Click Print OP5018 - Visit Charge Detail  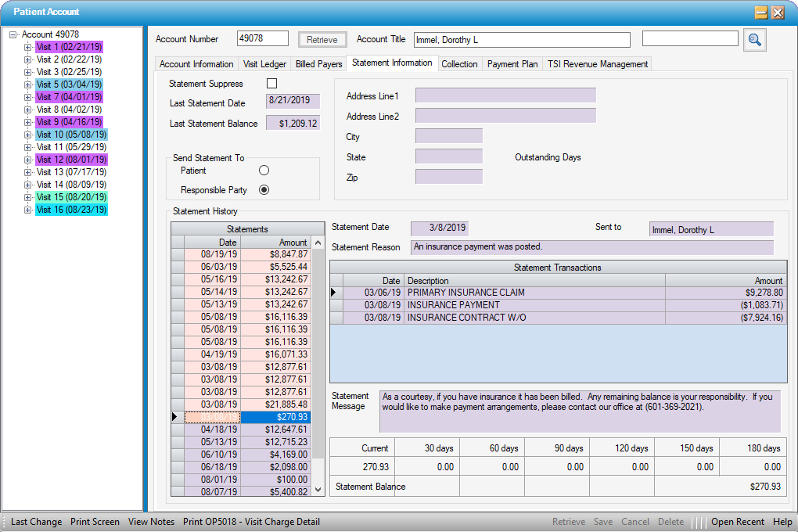tap(251, 522)
